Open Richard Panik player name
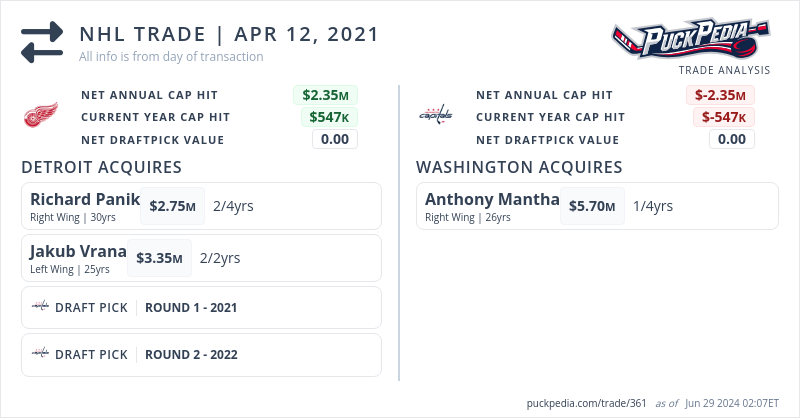The image size is (800, 418). pyautogui.click(x=84, y=199)
